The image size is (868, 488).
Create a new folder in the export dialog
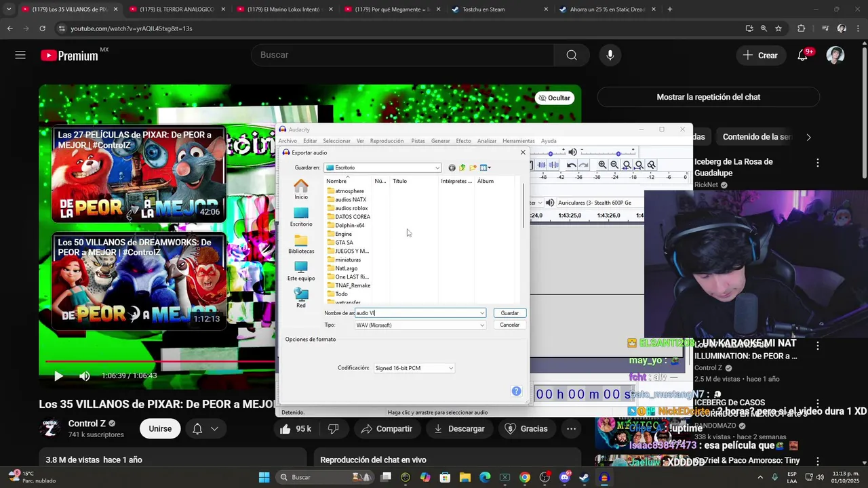click(473, 167)
